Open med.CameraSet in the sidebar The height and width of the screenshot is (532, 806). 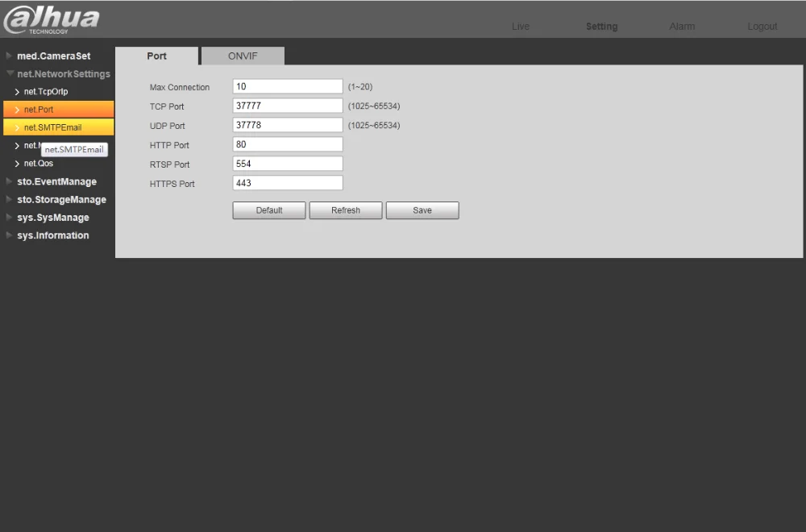tap(53, 56)
